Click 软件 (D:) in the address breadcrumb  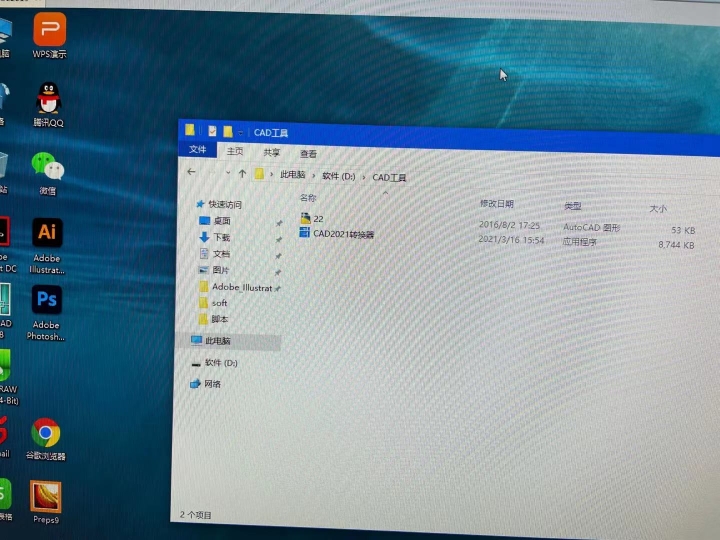(338, 176)
